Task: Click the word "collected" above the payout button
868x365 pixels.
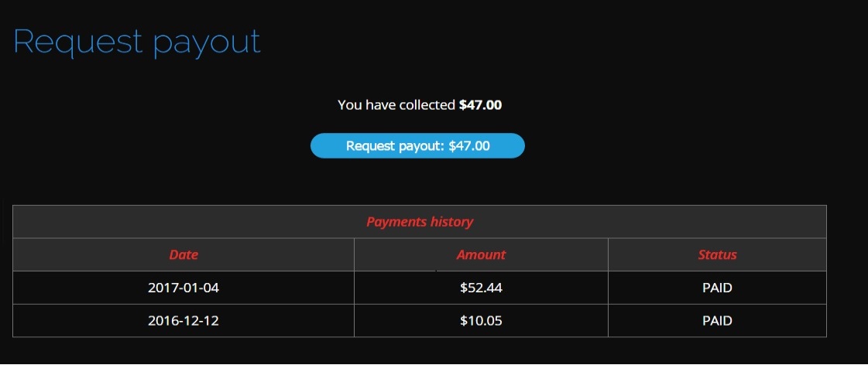Action: point(426,104)
